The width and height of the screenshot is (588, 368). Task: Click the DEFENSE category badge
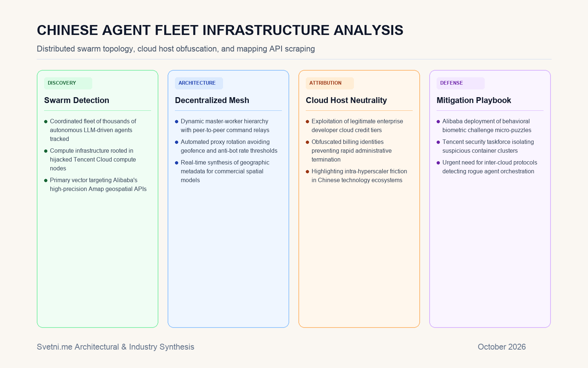460,83
